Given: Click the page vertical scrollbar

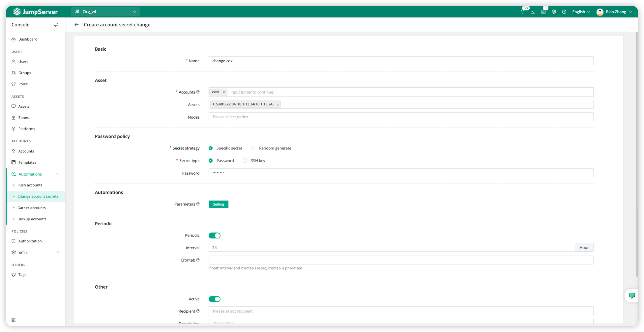Looking at the screenshot, I should [x=637, y=154].
